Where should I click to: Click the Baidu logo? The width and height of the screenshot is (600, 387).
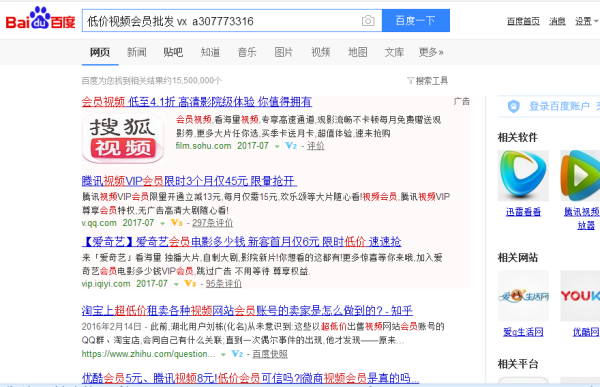pyautogui.click(x=40, y=18)
